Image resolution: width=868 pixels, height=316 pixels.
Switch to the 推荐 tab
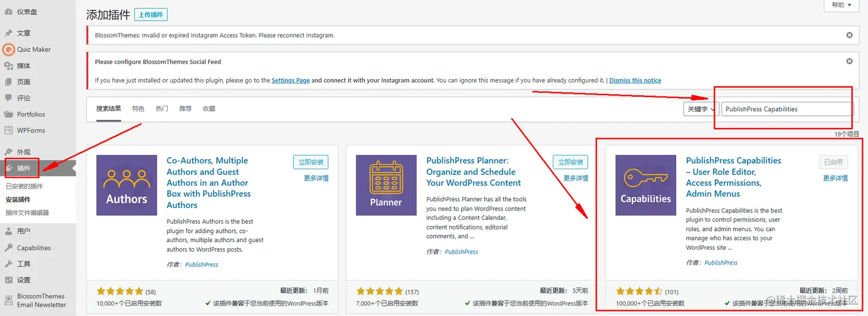(185, 109)
